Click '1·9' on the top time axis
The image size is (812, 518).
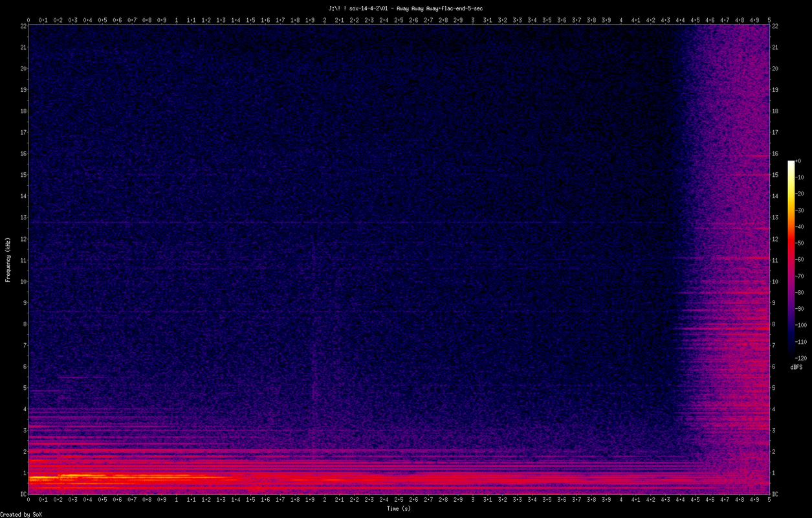coord(310,20)
